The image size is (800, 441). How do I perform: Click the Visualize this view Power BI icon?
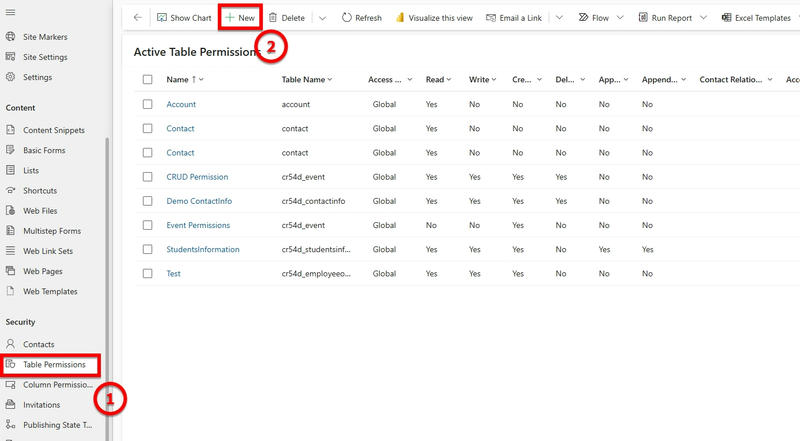pos(400,18)
